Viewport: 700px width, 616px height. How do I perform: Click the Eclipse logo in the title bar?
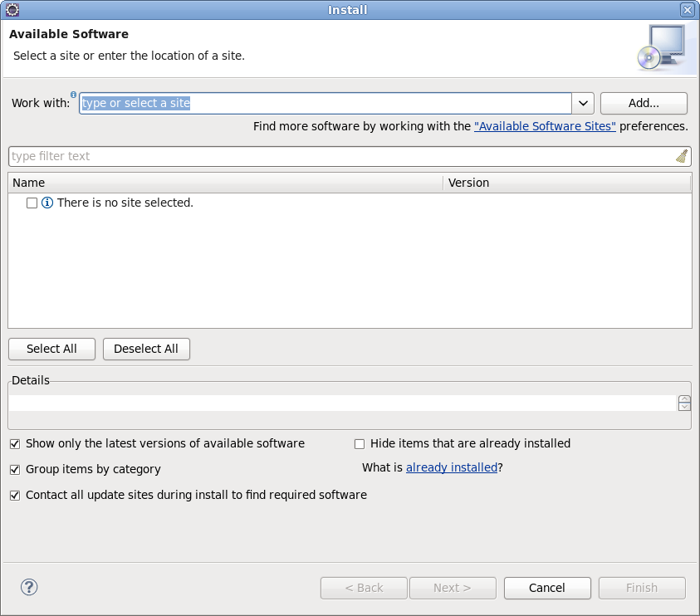12,9
